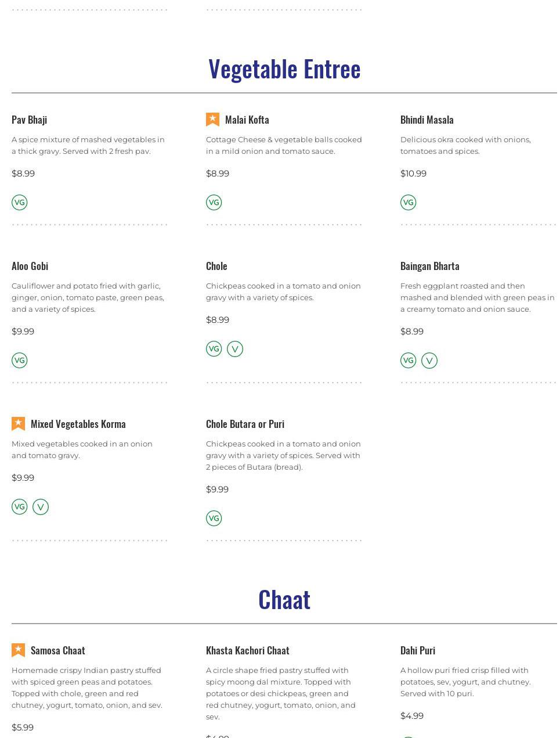Click the VG icon under Bhindi Masala
Viewport: 560px width, 738px height.
408,203
